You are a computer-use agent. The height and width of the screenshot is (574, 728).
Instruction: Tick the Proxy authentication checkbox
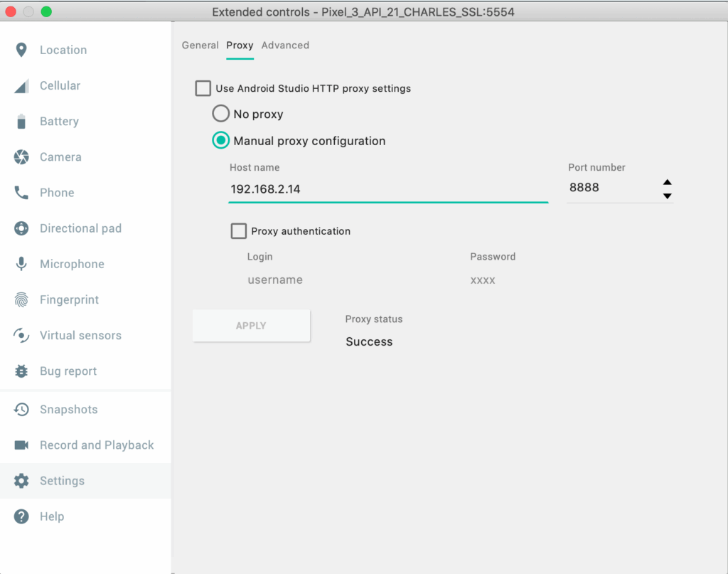[x=239, y=231]
